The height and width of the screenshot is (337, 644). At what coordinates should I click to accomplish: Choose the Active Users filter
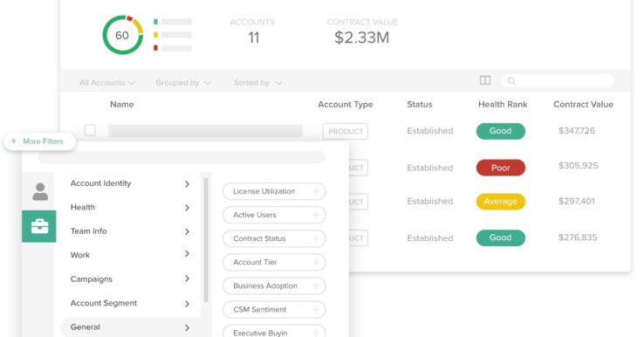(x=274, y=215)
